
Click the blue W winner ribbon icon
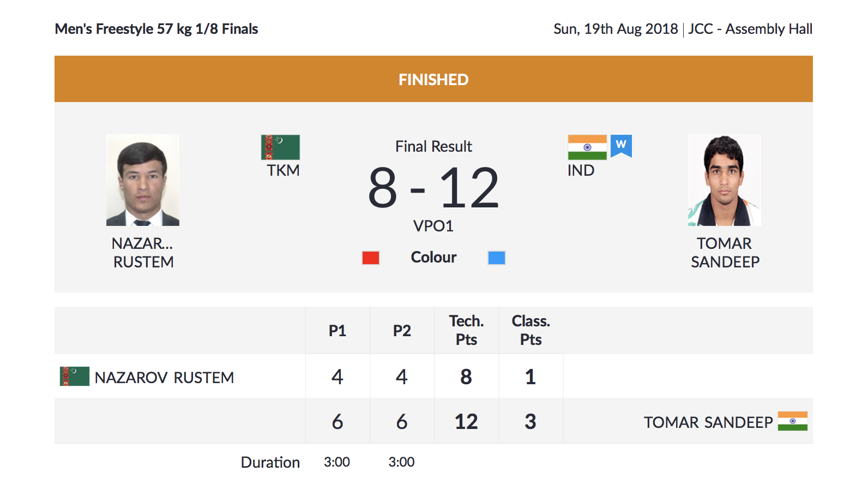click(x=621, y=146)
